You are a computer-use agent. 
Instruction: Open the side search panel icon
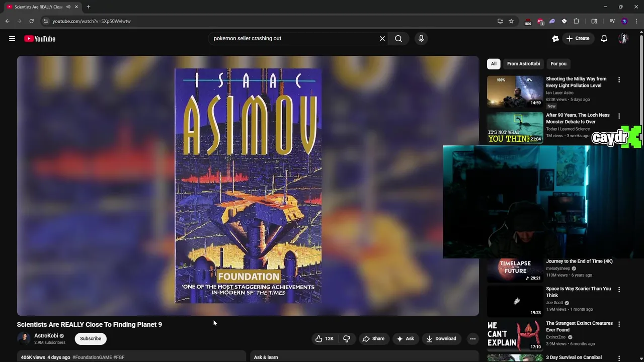click(594, 21)
